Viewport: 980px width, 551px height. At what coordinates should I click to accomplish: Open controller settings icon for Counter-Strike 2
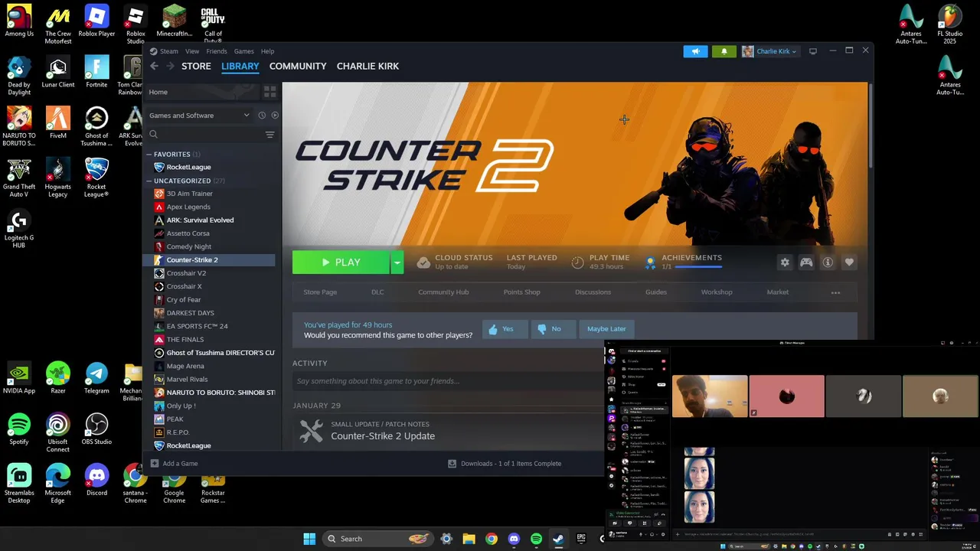tap(806, 262)
